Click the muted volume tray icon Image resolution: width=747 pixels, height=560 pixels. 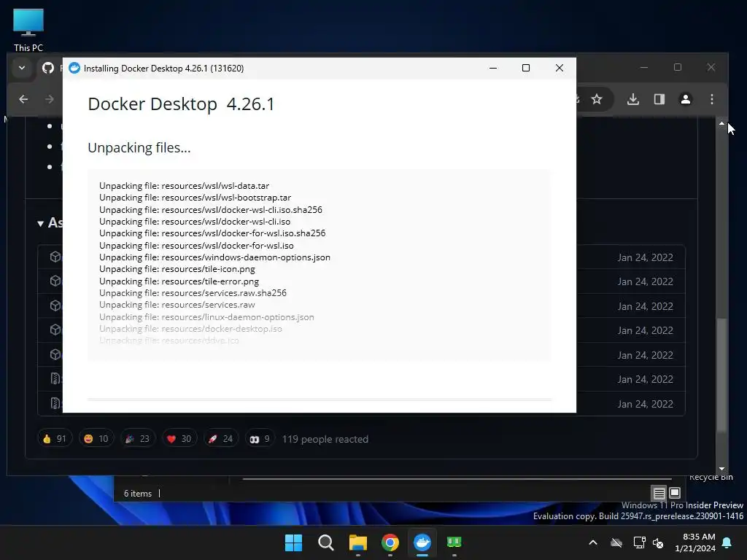coord(658,542)
